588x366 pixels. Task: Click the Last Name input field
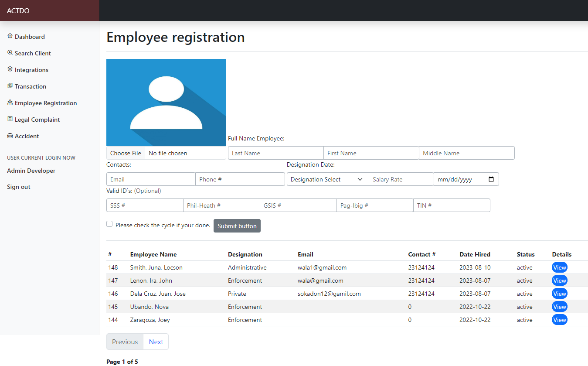point(275,153)
